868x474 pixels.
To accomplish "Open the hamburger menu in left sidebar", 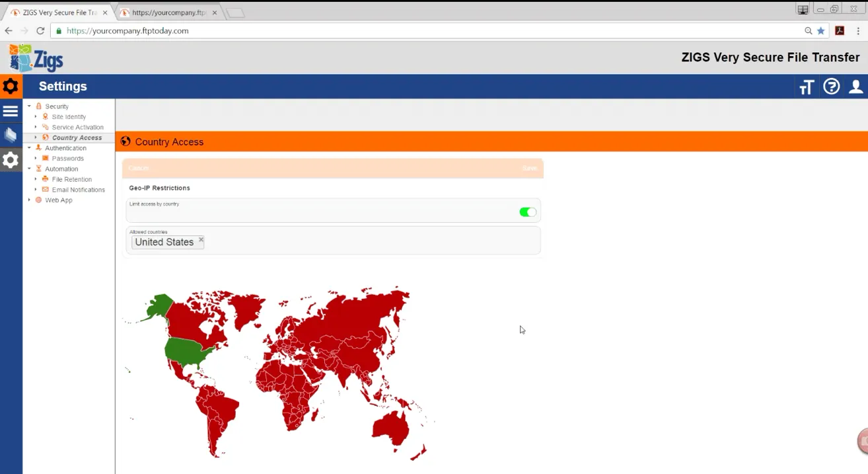I will click(x=11, y=111).
